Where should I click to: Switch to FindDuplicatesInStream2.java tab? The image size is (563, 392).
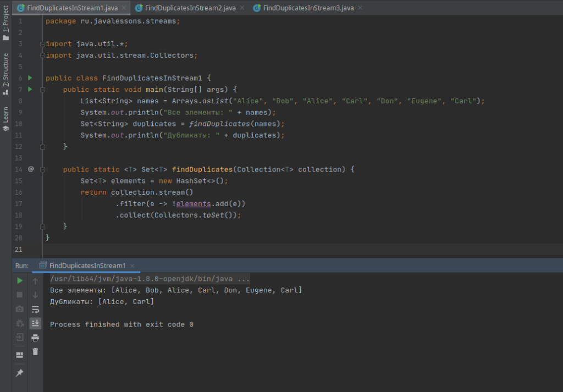tap(185, 8)
